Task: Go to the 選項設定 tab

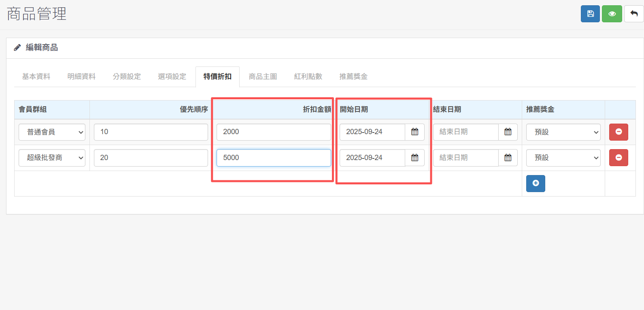Action: coord(172,77)
